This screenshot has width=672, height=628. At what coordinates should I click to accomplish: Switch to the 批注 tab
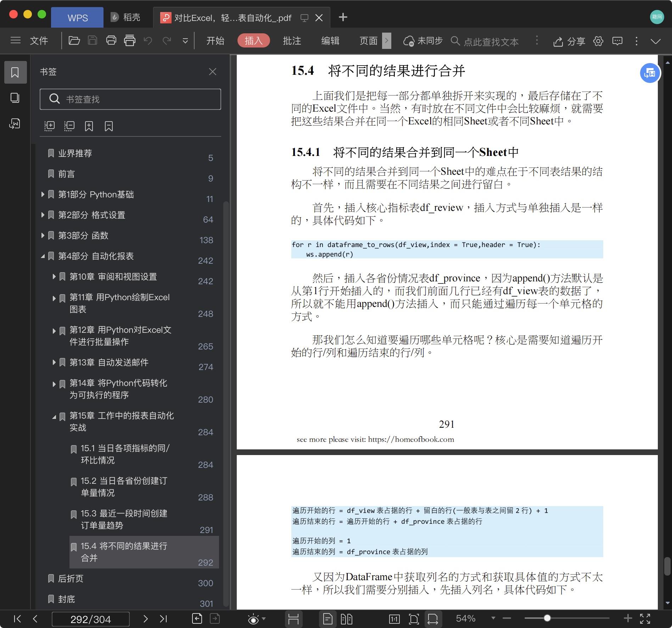tap(292, 41)
